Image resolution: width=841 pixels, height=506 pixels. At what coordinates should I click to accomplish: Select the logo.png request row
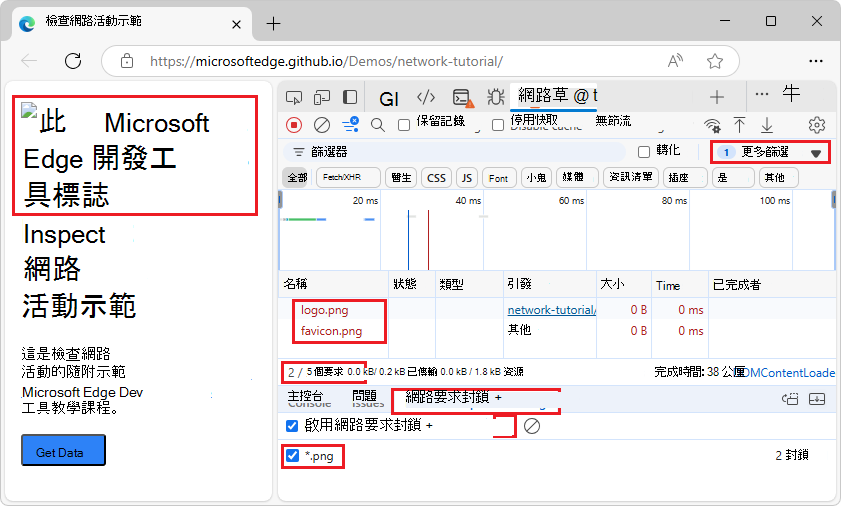point(557,310)
